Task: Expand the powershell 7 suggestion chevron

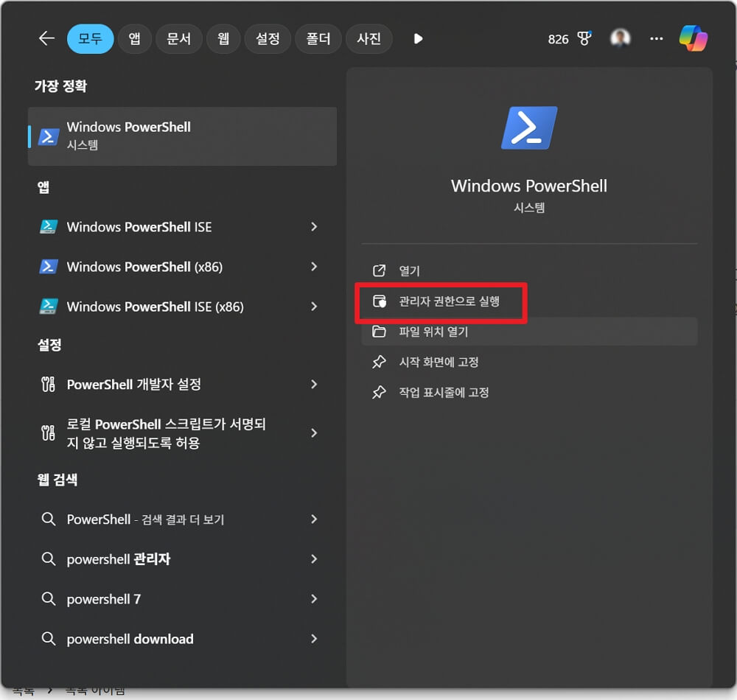Action: click(314, 599)
